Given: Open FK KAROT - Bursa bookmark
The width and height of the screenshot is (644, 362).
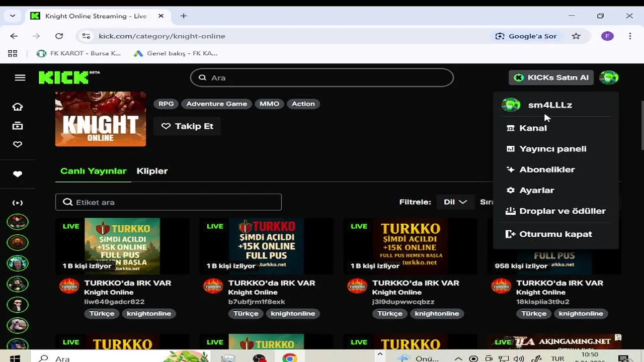Looking at the screenshot, I should click(79, 53).
